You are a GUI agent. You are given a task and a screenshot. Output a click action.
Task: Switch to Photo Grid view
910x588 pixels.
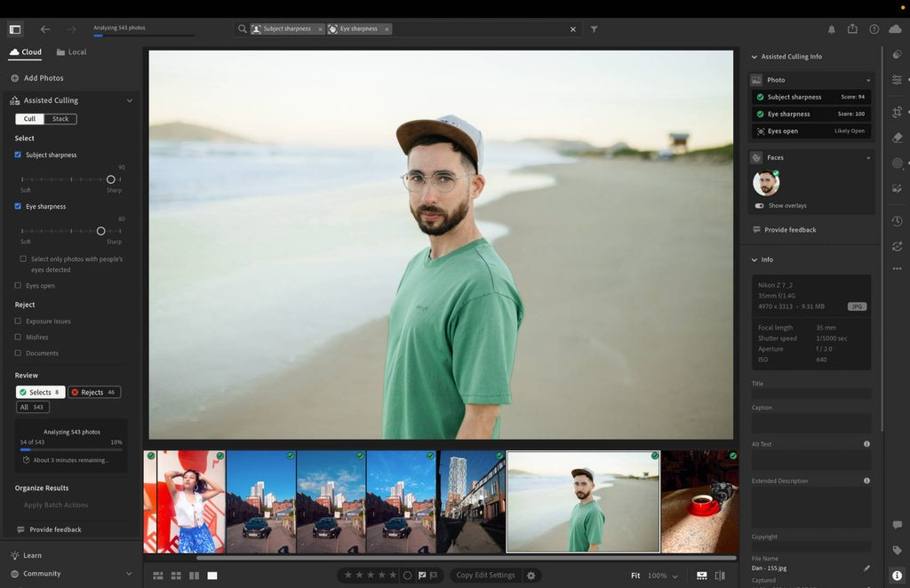pos(158,576)
